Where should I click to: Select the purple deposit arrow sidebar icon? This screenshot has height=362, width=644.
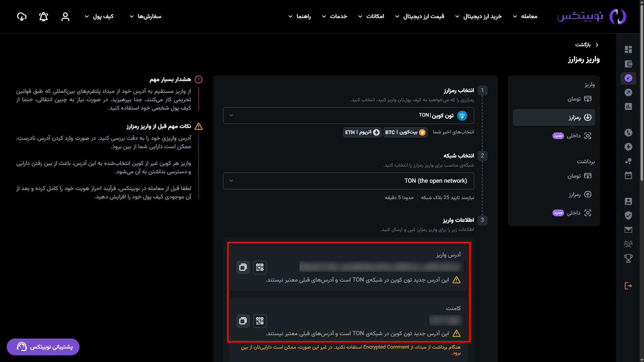coord(628,78)
